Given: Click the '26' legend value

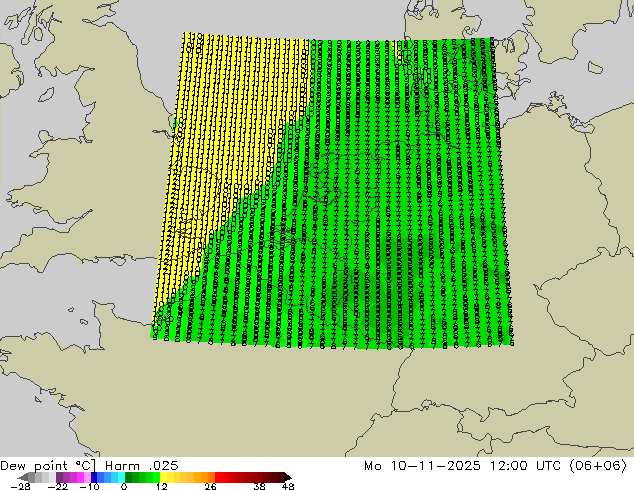Looking at the screenshot, I should click(x=210, y=486).
